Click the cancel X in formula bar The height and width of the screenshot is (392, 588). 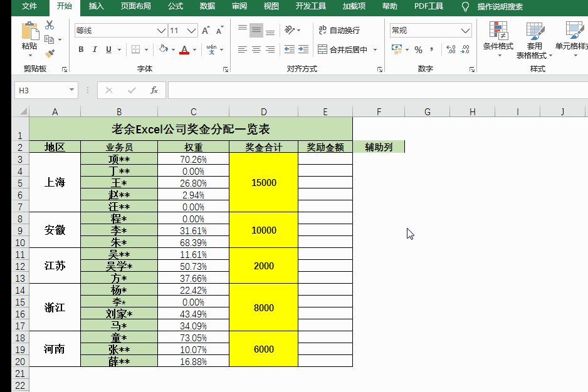(109, 90)
